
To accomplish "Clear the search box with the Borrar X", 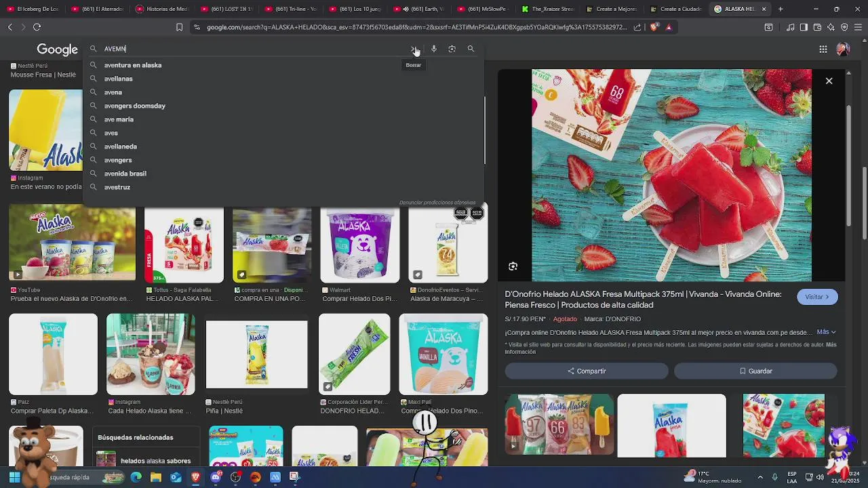I will coord(413,49).
